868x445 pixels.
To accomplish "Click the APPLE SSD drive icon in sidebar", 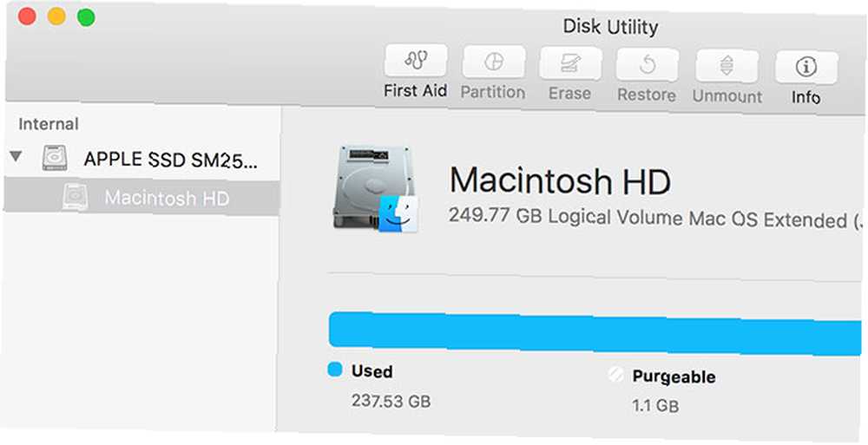I will coord(55,158).
